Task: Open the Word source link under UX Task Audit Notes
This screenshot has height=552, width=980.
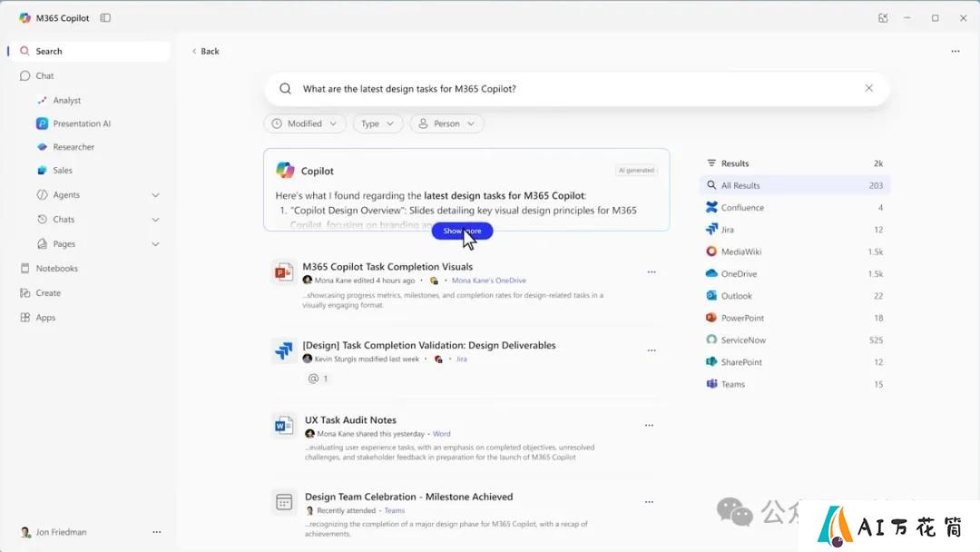Action: [441, 434]
